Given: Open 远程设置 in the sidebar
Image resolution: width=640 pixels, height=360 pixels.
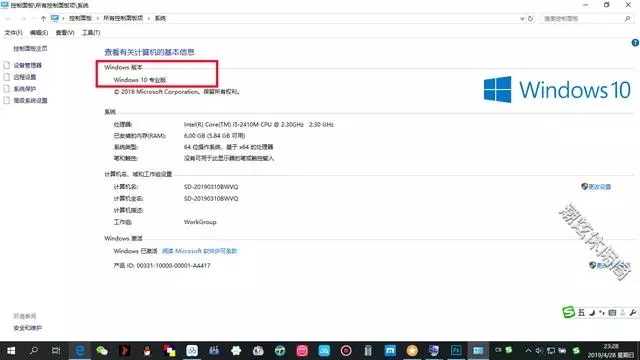Looking at the screenshot, I should (24, 77).
